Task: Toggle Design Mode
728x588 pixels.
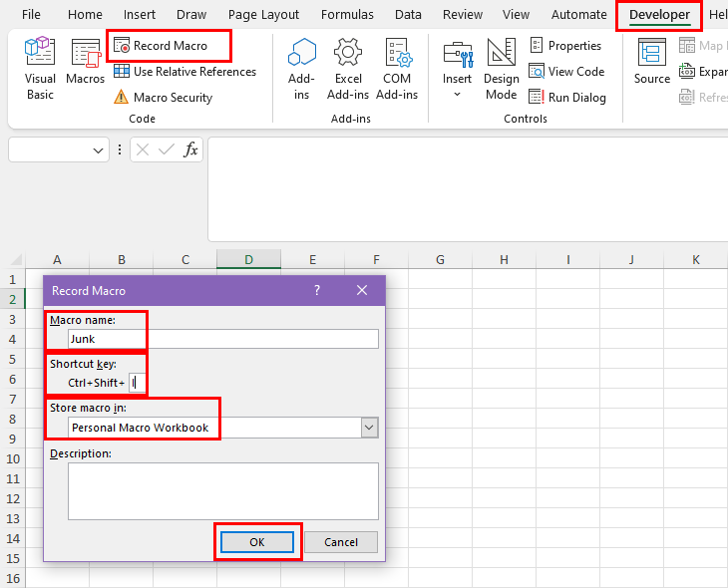Action: click(501, 69)
